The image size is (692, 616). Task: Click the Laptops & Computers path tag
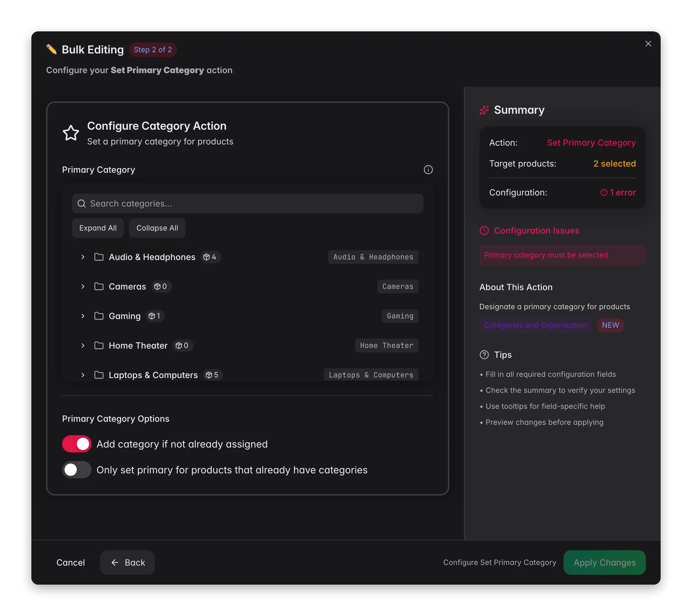[371, 374]
